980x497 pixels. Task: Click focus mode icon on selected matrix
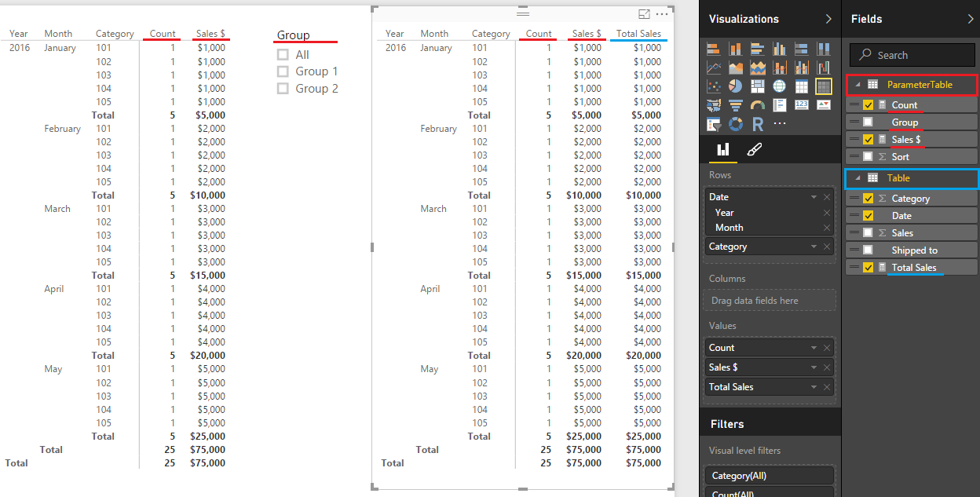(645, 14)
